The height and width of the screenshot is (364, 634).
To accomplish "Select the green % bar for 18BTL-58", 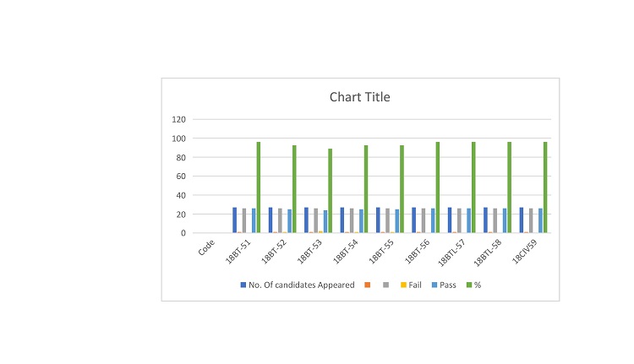I will [x=510, y=187].
